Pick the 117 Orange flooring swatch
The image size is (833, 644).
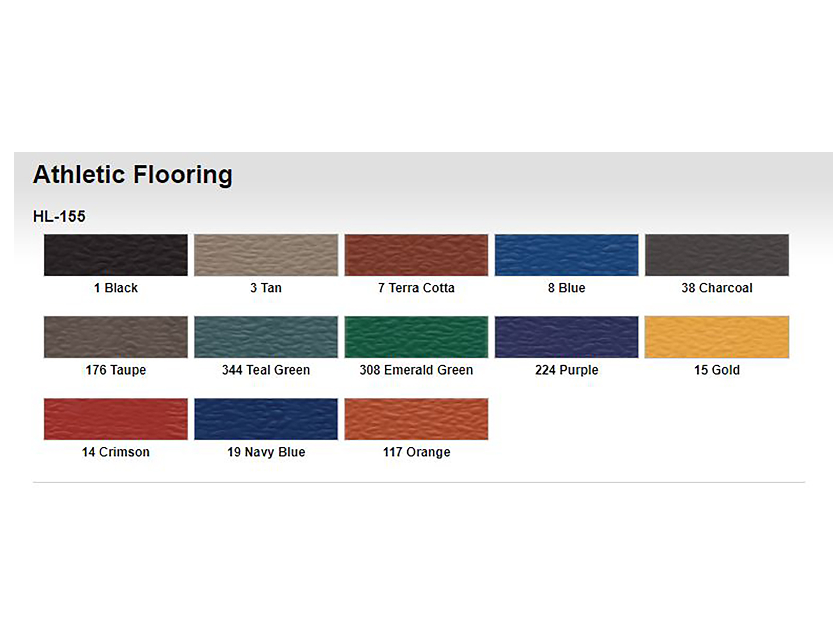click(x=416, y=419)
